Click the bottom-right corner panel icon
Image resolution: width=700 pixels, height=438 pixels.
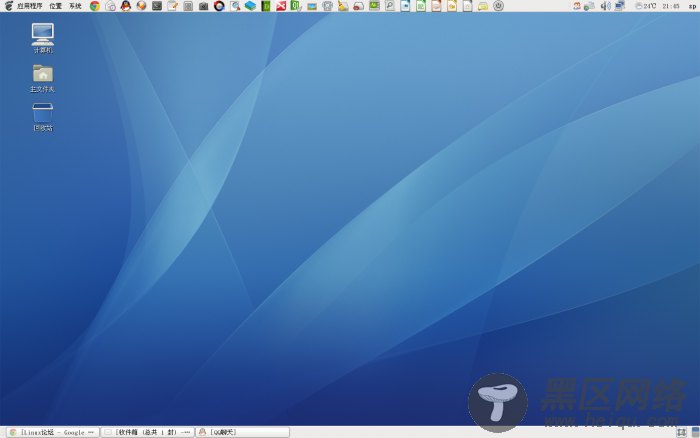(695, 432)
